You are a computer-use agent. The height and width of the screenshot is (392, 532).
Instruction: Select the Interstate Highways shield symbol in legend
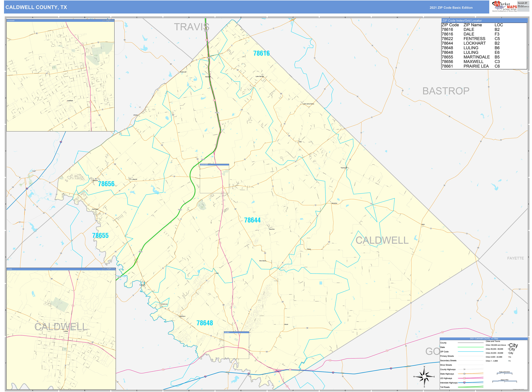[465, 383]
